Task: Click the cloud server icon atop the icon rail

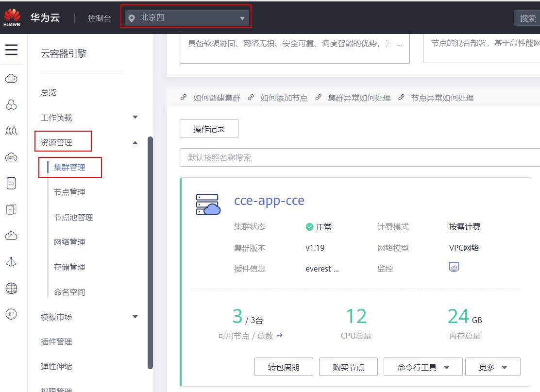Action: (11, 78)
